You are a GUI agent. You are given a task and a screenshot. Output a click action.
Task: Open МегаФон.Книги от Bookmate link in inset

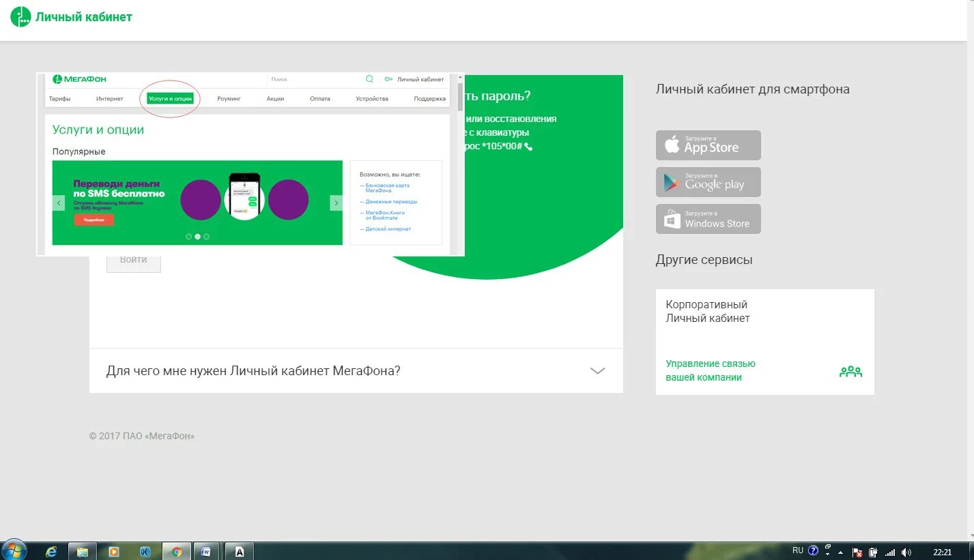tap(385, 215)
